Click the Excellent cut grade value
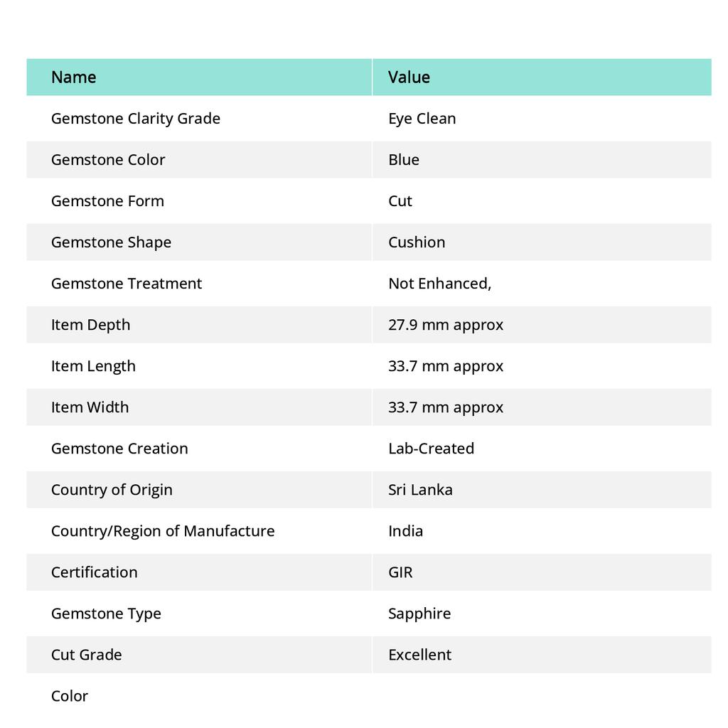Image resolution: width=728 pixels, height=728 pixels. point(419,655)
